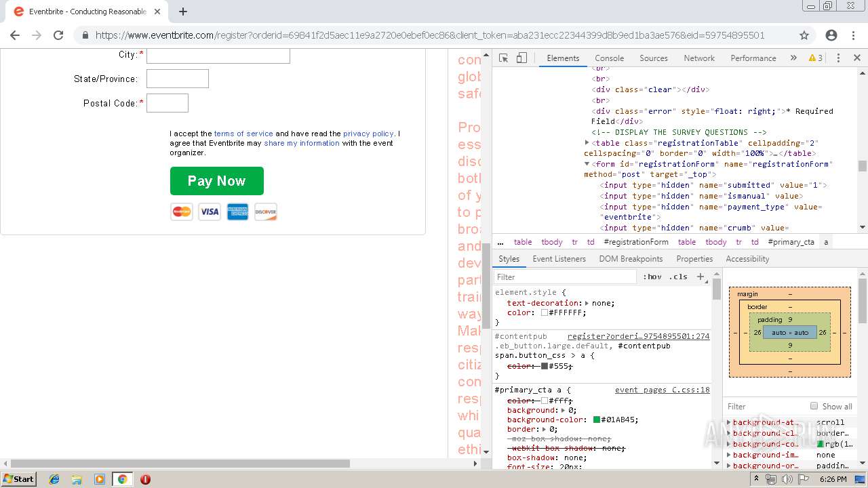868x488 pixels.
Task: Enable the Show all checkbox
Action: click(x=814, y=406)
